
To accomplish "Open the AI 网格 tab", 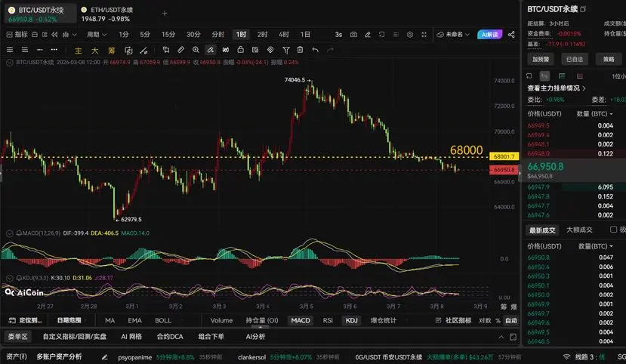I will point(131,337).
